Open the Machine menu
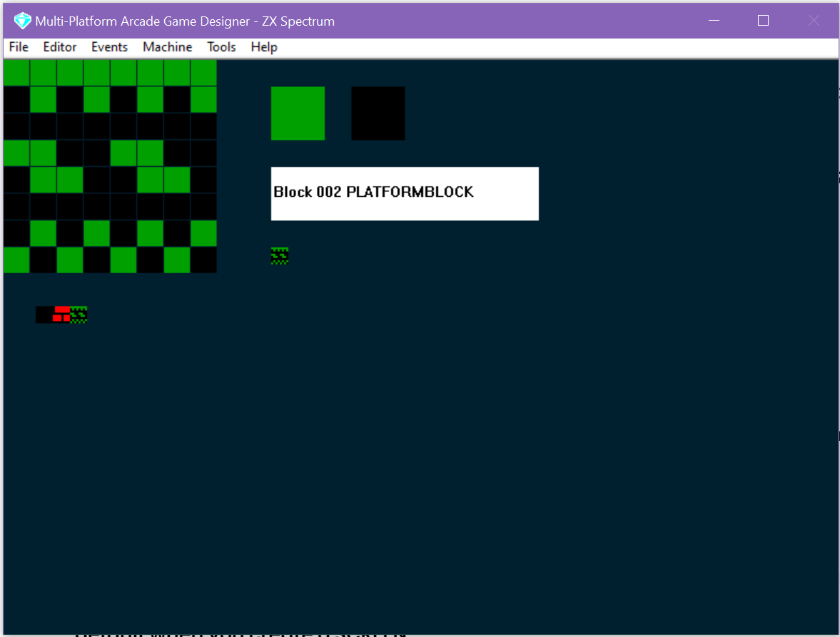Viewport: 840px width, 637px height. (x=167, y=47)
